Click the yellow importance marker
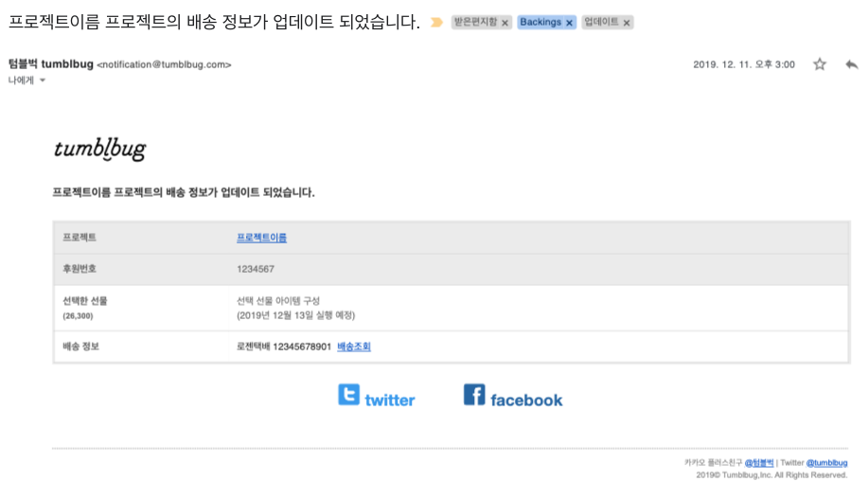This screenshot has width=868, height=499. pyautogui.click(x=436, y=22)
